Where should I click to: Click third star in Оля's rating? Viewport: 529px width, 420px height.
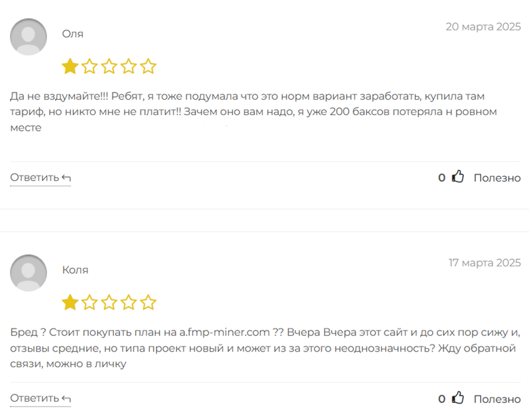pyautogui.click(x=109, y=66)
